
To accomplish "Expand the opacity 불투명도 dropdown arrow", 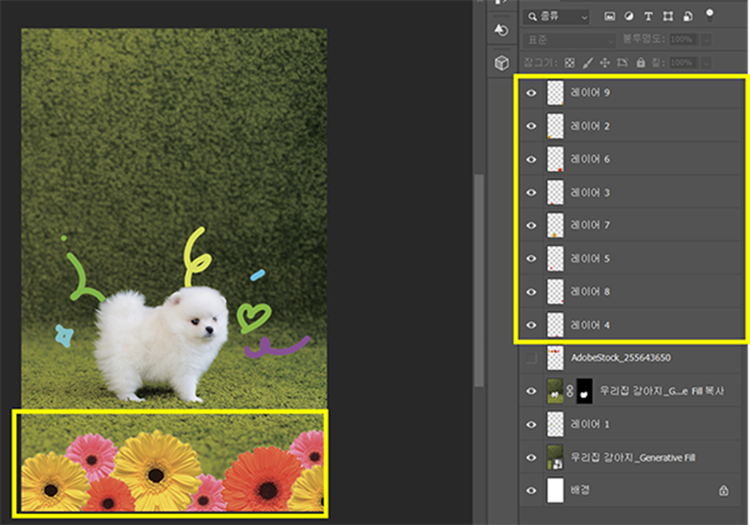I will coord(707,39).
